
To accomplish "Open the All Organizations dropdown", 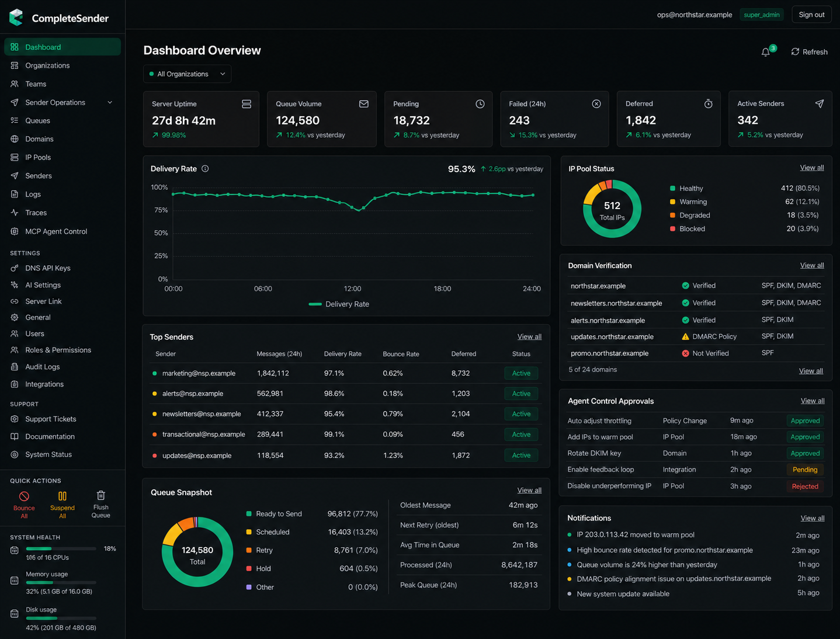I will [187, 74].
